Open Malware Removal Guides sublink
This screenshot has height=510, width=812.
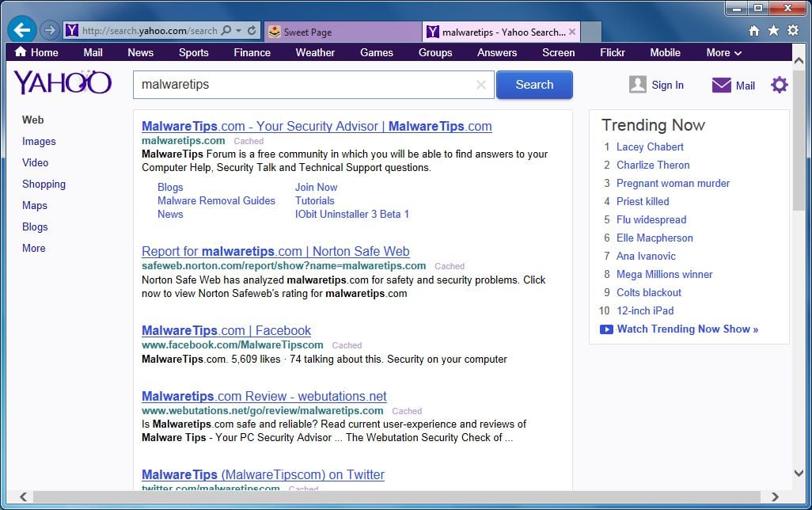pos(217,200)
